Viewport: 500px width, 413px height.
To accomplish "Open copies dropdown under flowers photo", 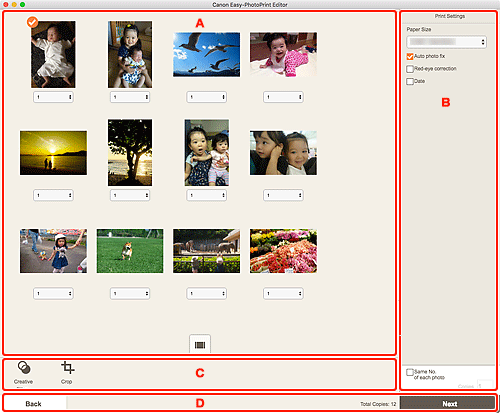I will [x=283, y=293].
